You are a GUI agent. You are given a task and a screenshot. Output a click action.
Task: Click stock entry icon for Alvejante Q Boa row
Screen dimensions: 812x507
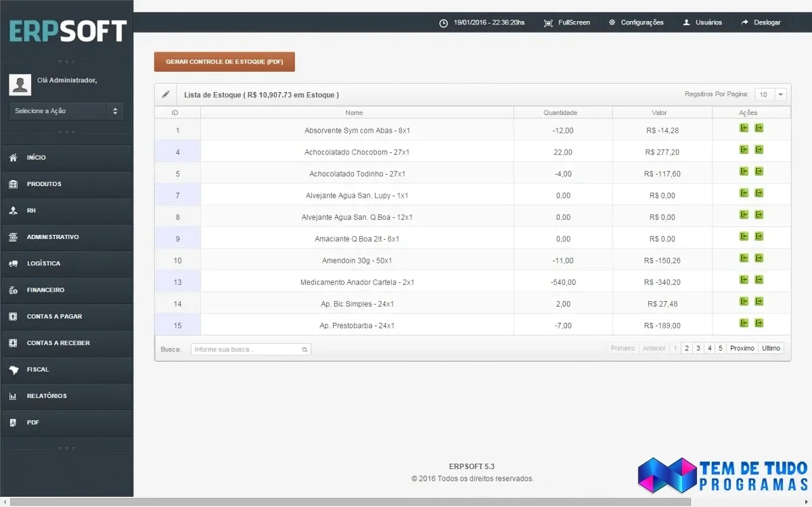(744, 215)
